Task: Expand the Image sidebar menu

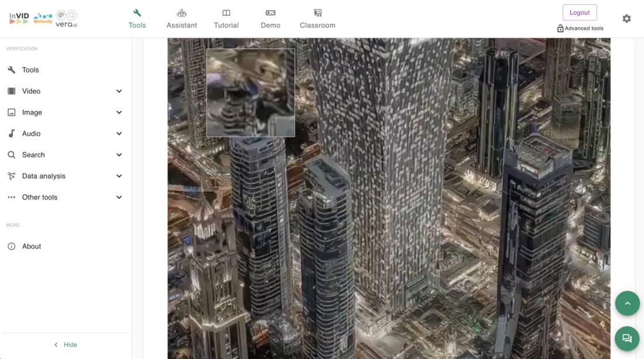Action: pyautogui.click(x=119, y=112)
